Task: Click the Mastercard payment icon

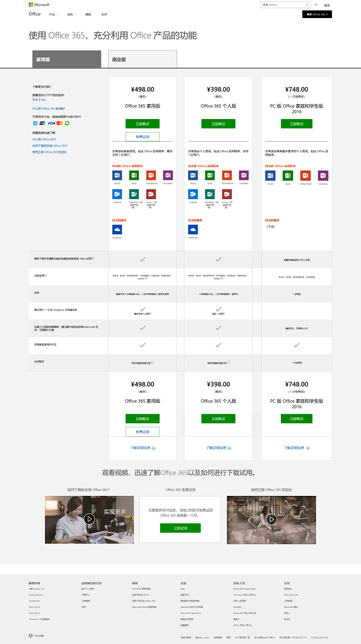Action: [60, 123]
